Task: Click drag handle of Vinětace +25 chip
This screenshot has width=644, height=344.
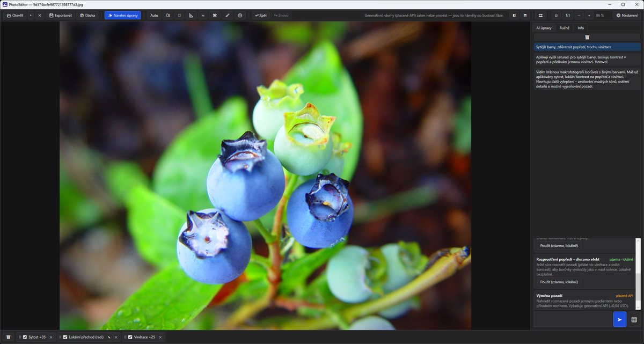Action: click(126, 337)
